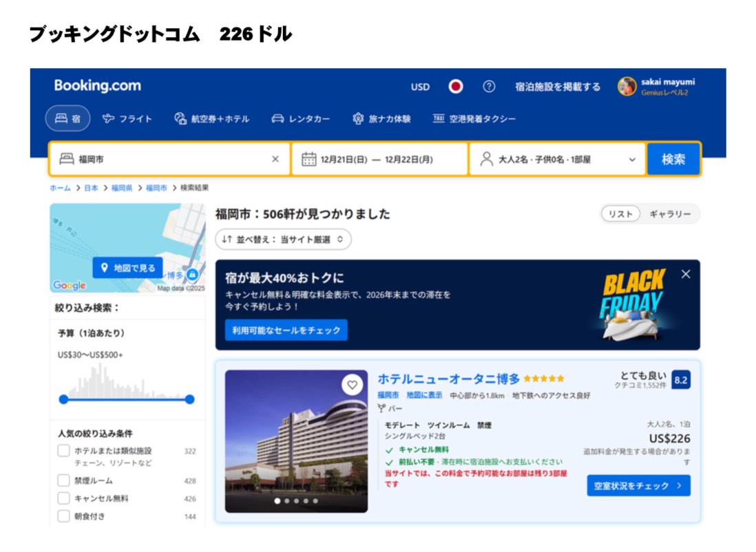Viewport: 756px width, 552px height.
Task: Expand the guests and rooms selector
Action: [557, 160]
